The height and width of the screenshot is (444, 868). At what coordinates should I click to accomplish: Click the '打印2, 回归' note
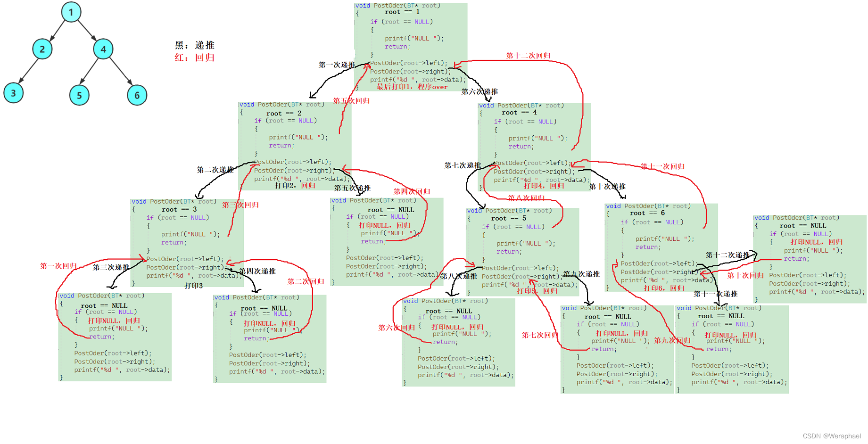(x=295, y=185)
